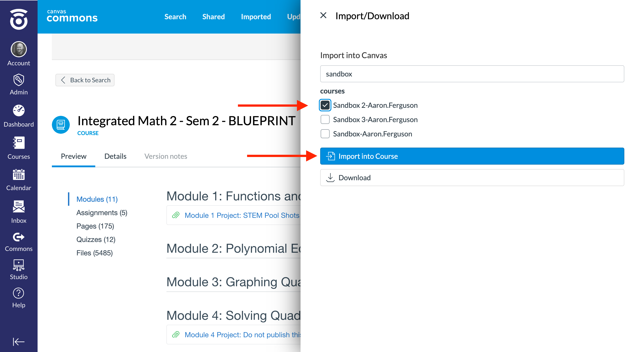
Task: Check Sandbox 3-Aaron.Ferguson course checkbox
Action: (325, 119)
